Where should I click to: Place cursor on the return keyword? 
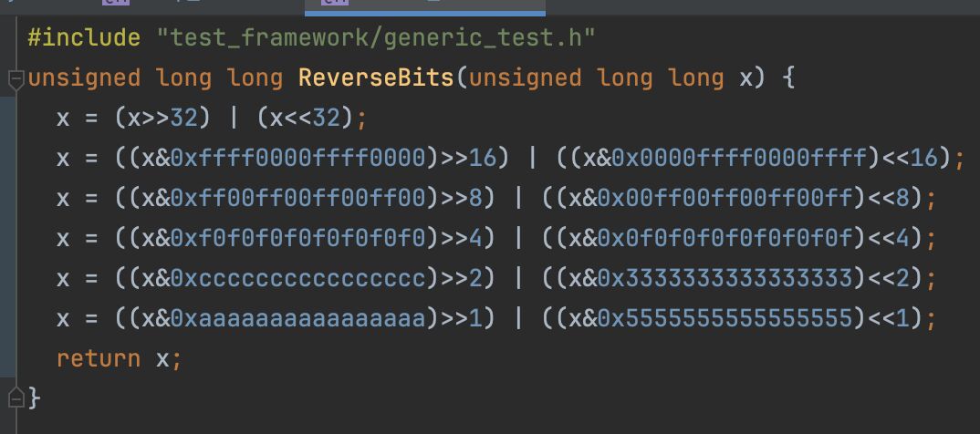tap(99, 359)
